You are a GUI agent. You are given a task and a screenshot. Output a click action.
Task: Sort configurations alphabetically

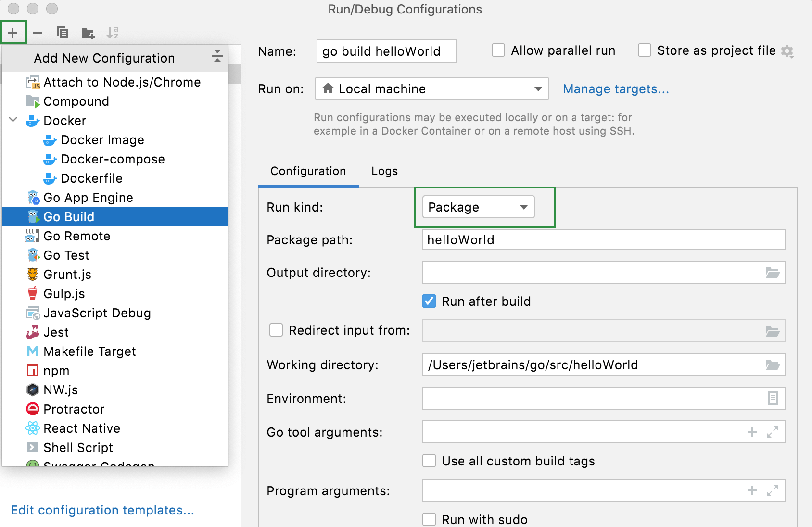tap(114, 32)
